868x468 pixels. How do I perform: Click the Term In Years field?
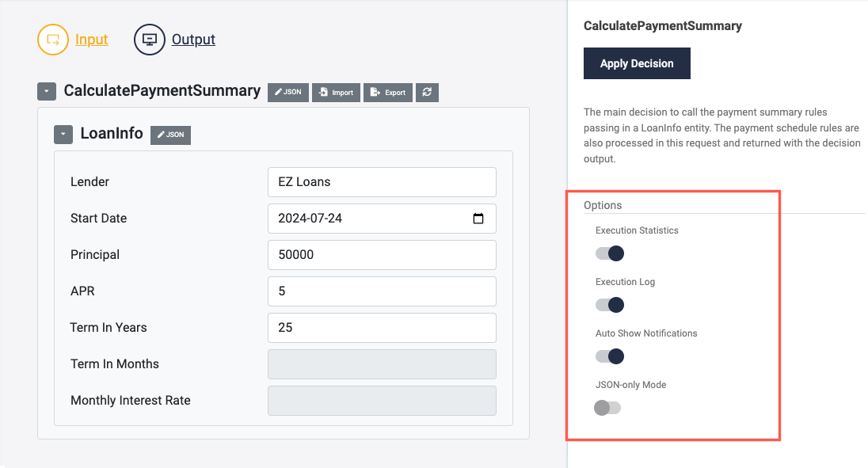(x=382, y=328)
